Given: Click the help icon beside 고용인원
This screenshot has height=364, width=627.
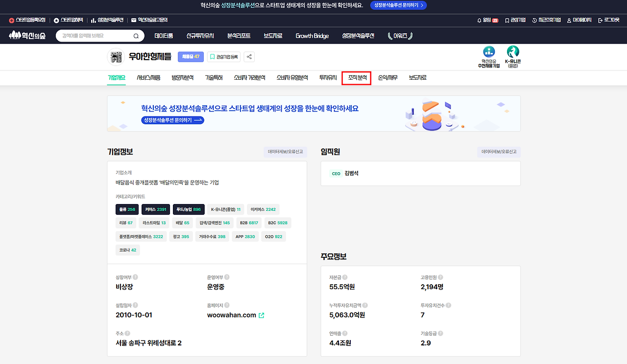Looking at the screenshot, I should [x=440, y=277].
